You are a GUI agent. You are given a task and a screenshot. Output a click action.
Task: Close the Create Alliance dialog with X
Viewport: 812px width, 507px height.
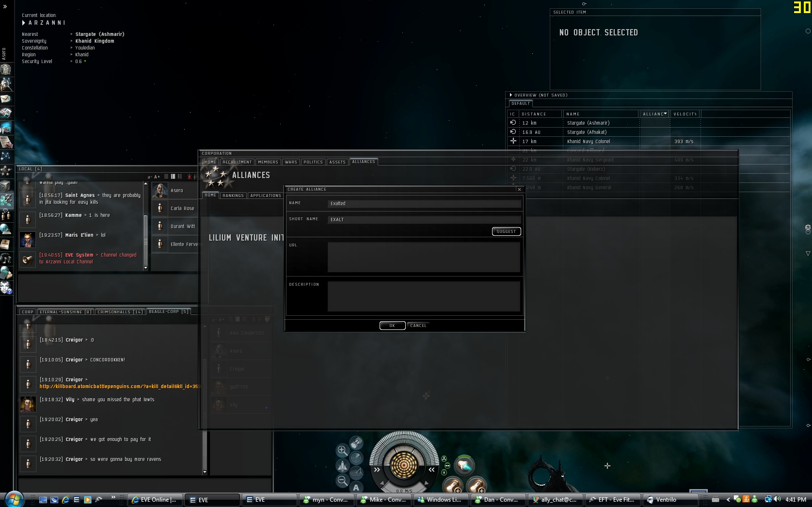pos(519,189)
